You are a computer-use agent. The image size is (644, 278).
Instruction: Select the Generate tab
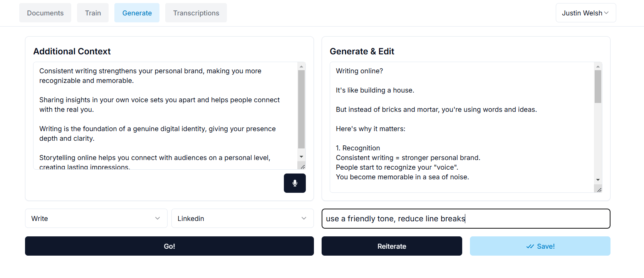coord(137,13)
